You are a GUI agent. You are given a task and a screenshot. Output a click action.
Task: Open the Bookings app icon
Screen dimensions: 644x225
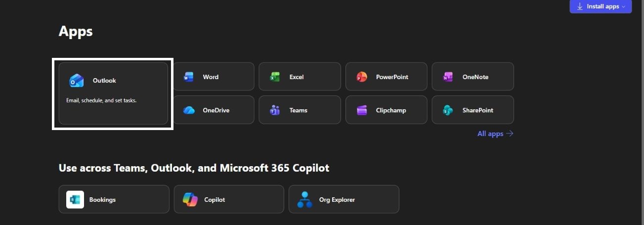point(75,200)
